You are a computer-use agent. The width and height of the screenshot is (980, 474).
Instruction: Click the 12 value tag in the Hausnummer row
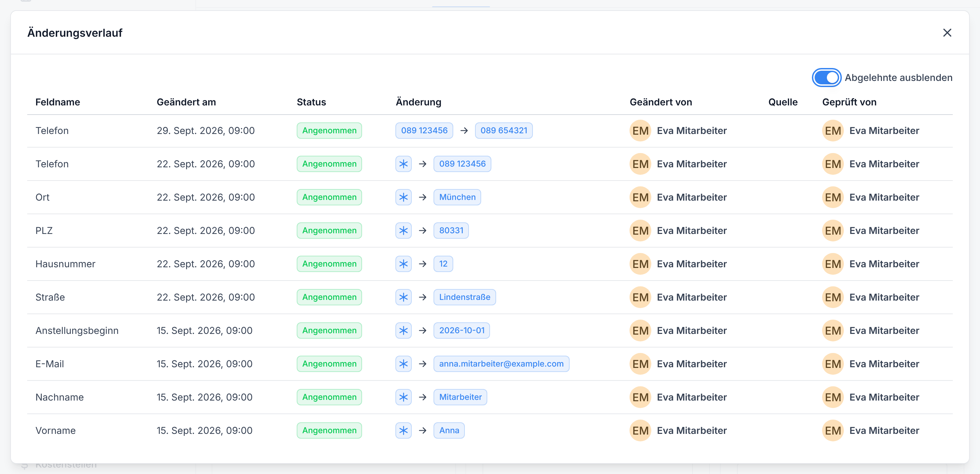pos(443,264)
